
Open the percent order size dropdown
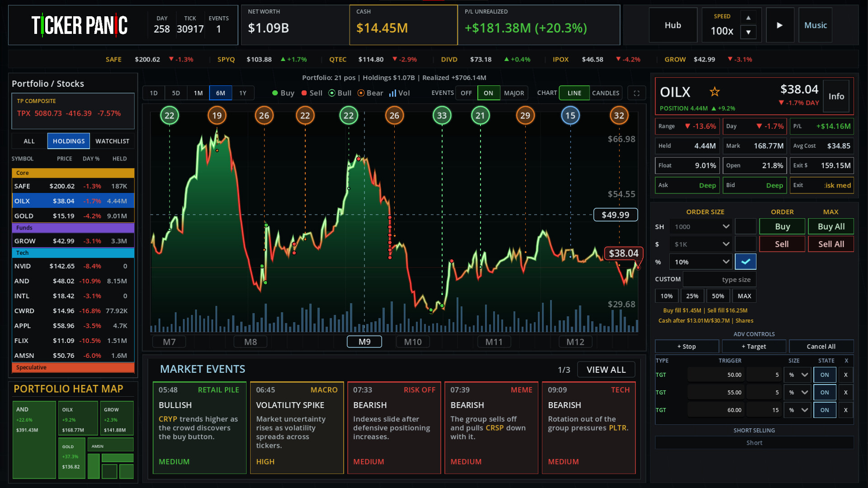tap(701, 262)
